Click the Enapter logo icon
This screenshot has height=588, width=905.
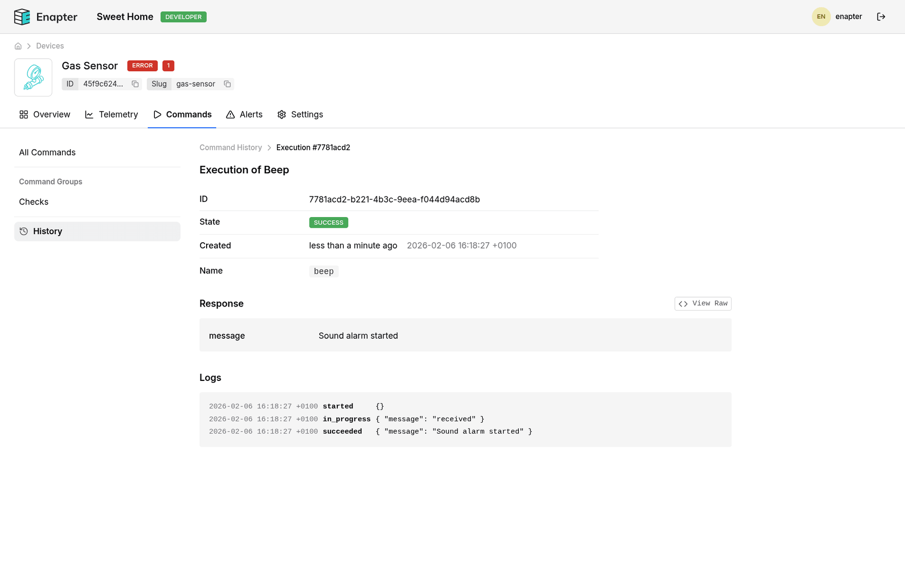tap(22, 17)
